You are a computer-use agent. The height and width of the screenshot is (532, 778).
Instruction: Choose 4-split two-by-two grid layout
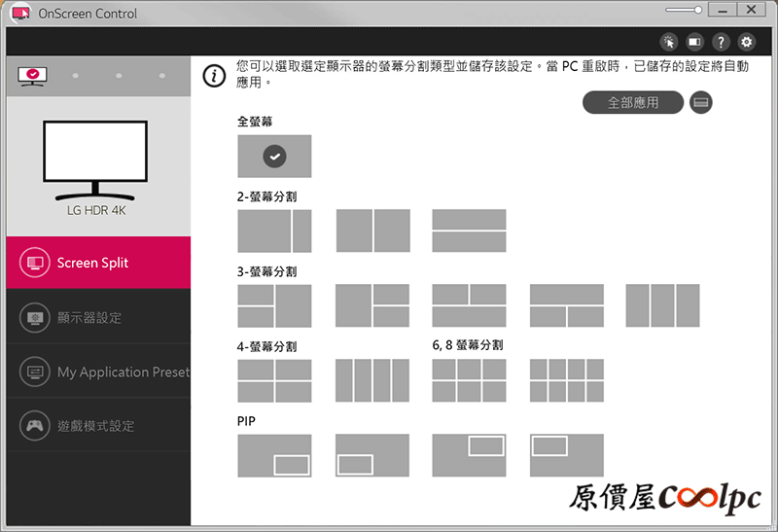[x=274, y=380]
